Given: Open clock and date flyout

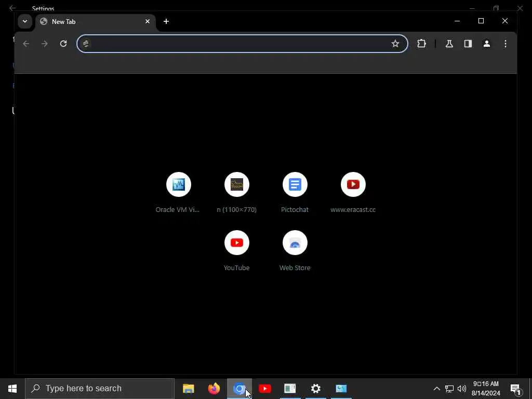Looking at the screenshot, I should coord(486,389).
